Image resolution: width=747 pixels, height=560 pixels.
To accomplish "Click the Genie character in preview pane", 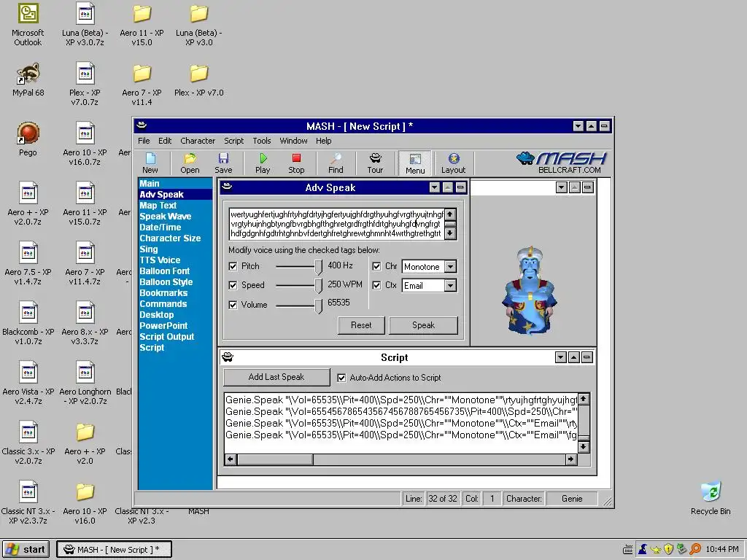I will (530, 290).
